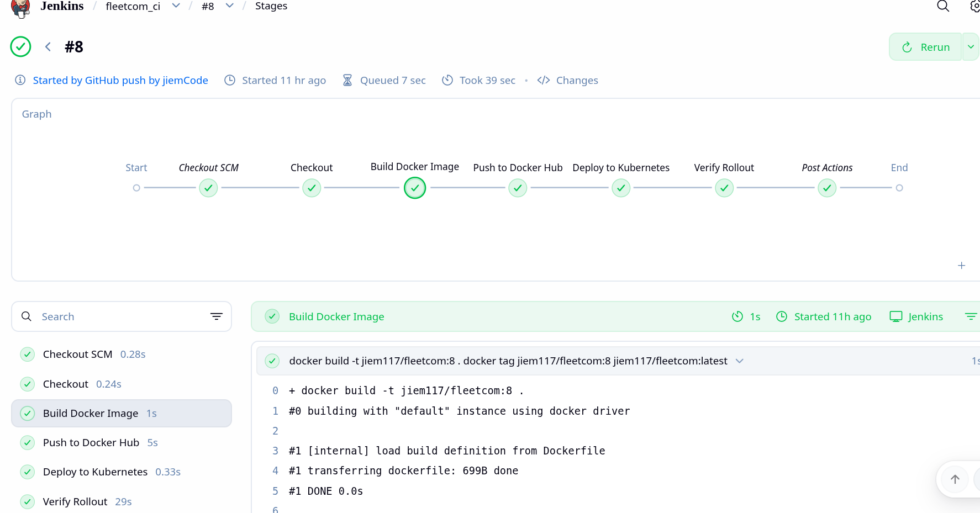
Task: Click the Rerun button
Action: pyautogui.click(x=926, y=46)
